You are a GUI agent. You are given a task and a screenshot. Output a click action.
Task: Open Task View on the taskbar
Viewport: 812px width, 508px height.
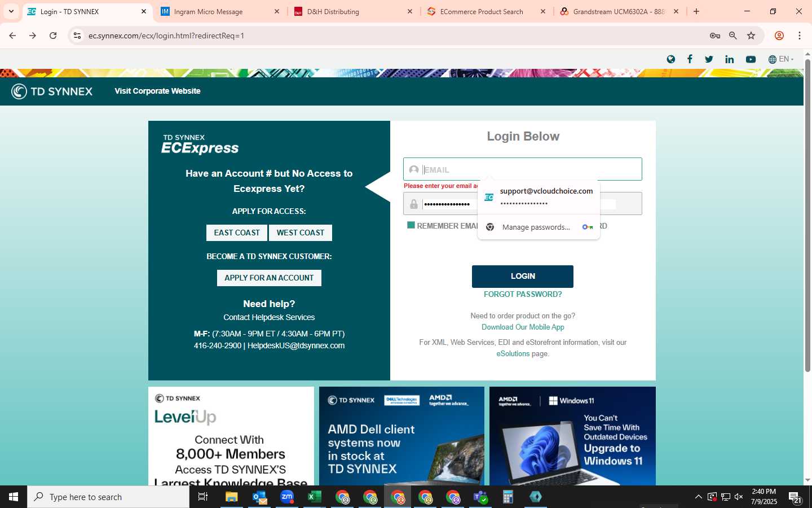(x=203, y=497)
